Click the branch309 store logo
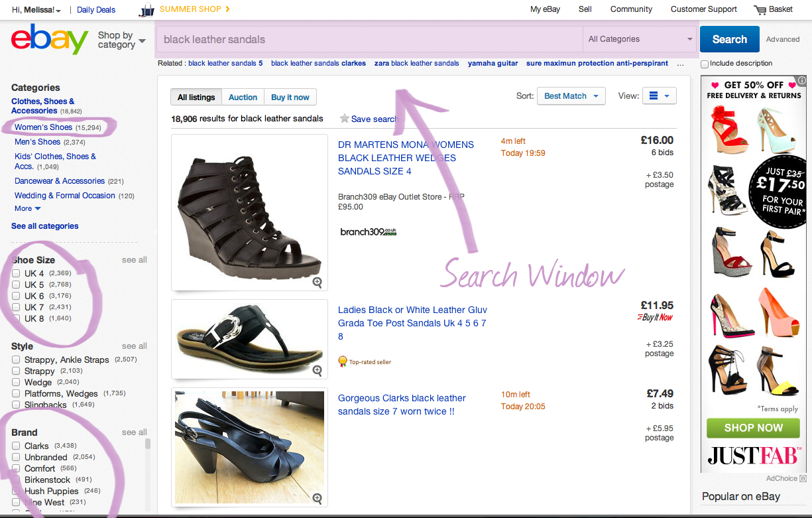The width and height of the screenshot is (812, 518). coord(368,232)
